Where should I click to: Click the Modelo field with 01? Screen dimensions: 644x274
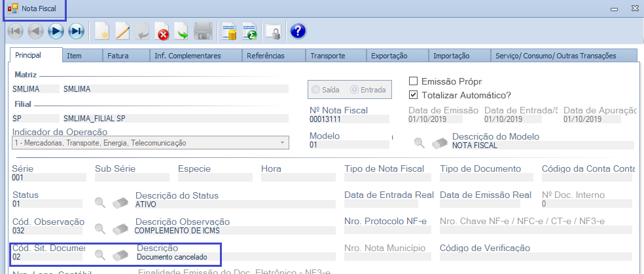coord(349,145)
